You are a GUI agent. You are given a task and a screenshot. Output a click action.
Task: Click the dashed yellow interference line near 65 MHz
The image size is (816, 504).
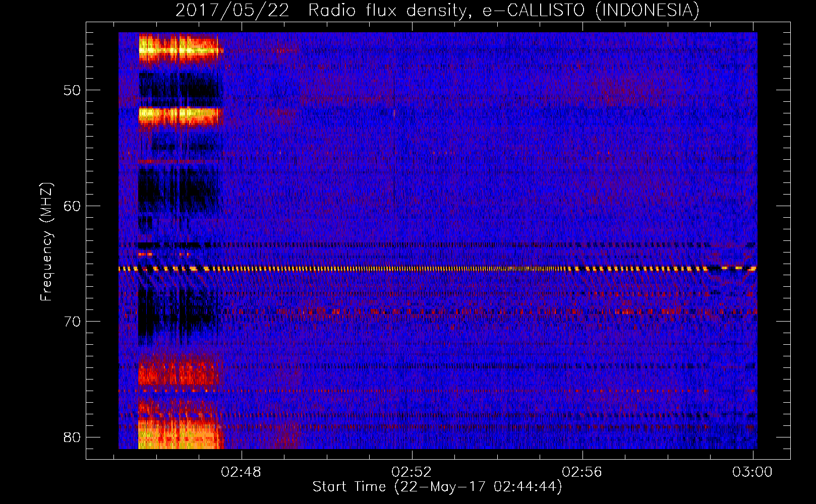pos(438,269)
